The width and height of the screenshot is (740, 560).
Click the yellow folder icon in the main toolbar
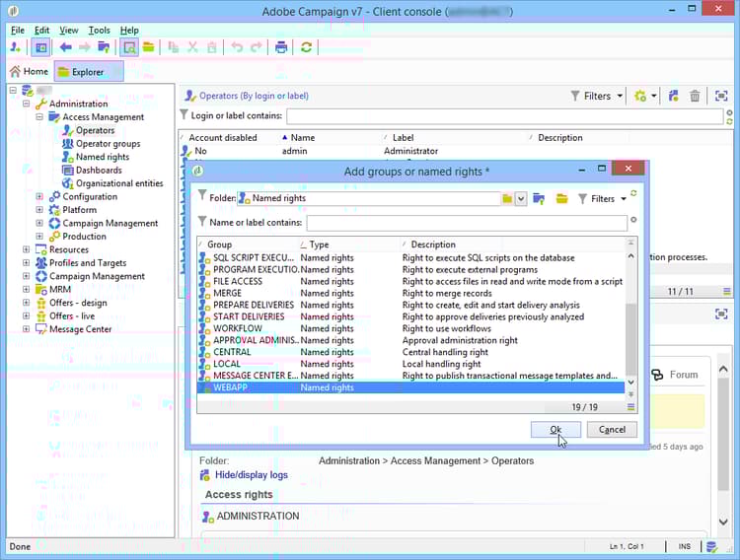point(149,47)
